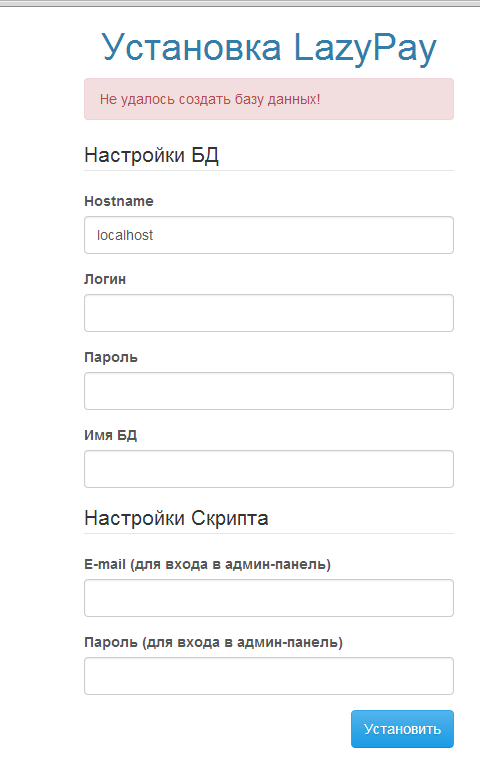Click the divider line under Настройки БД

269,171
